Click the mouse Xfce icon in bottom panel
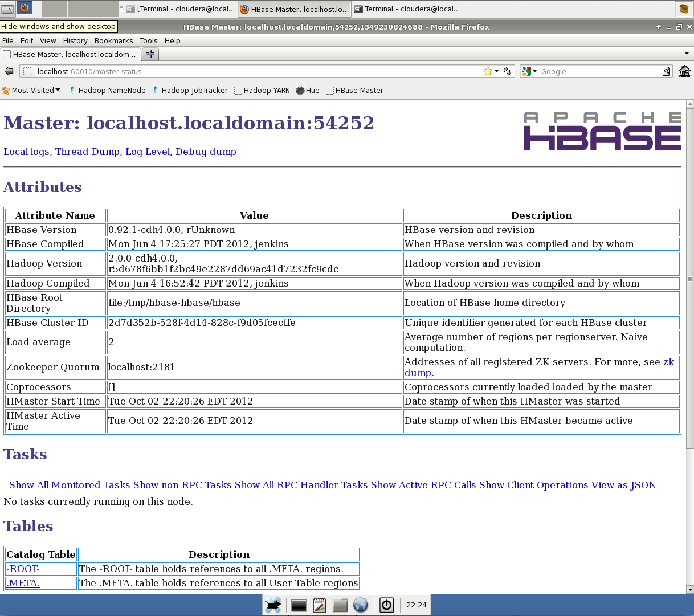The height and width of the screenshot is (616, 694). pos(273,605)
